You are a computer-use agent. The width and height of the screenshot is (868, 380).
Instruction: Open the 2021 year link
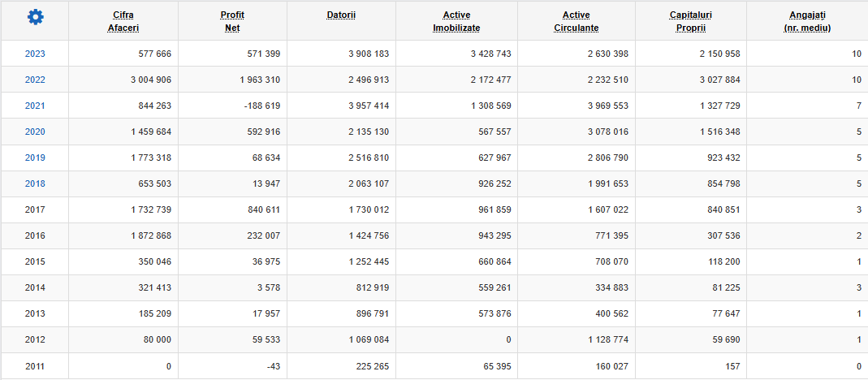(35, 106)
